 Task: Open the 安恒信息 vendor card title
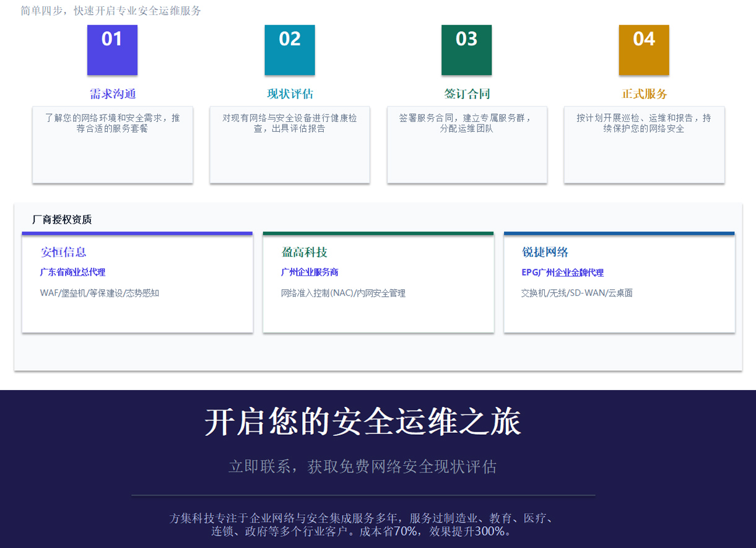(x=63, y=252)
